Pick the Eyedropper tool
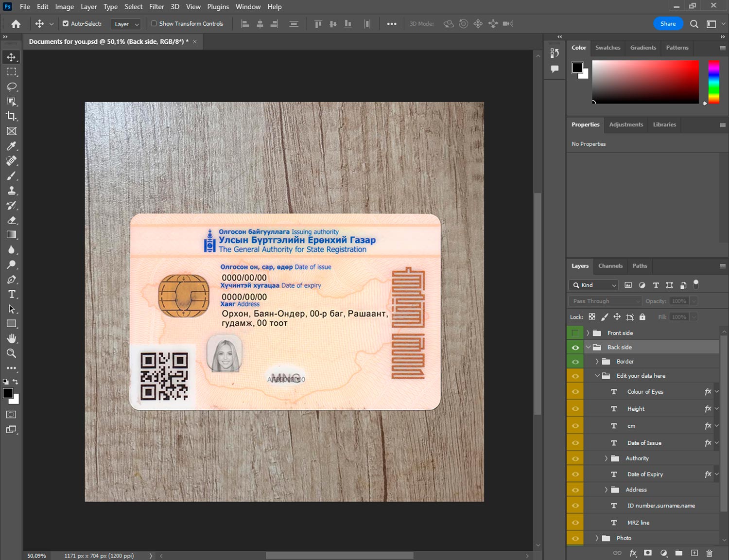729x560 pixels. pyautogui.click(x=11, y=146)
